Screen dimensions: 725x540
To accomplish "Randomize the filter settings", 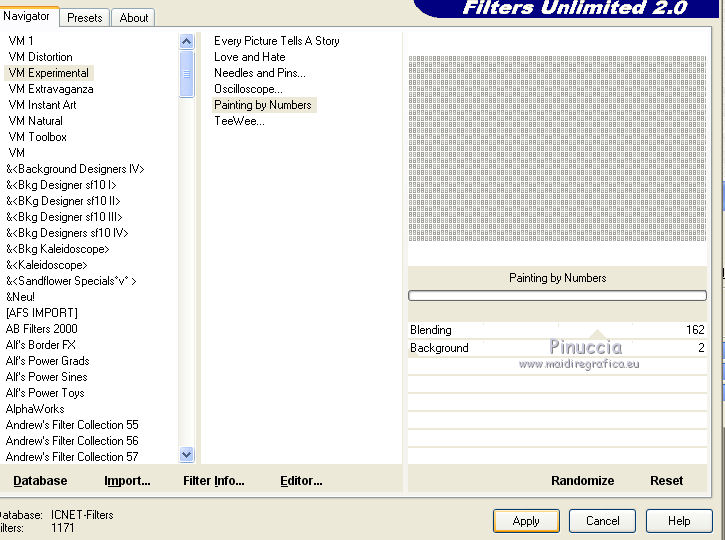I will pos(583,481).
